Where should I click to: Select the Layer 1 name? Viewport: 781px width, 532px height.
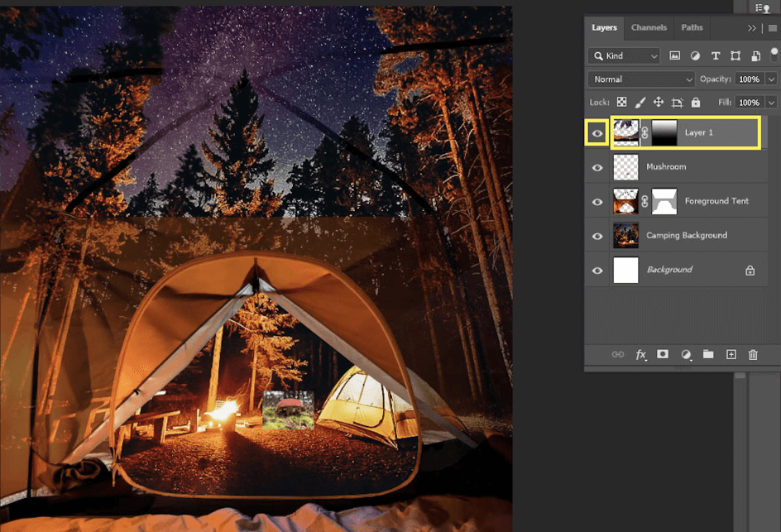[x=699, y=132]
